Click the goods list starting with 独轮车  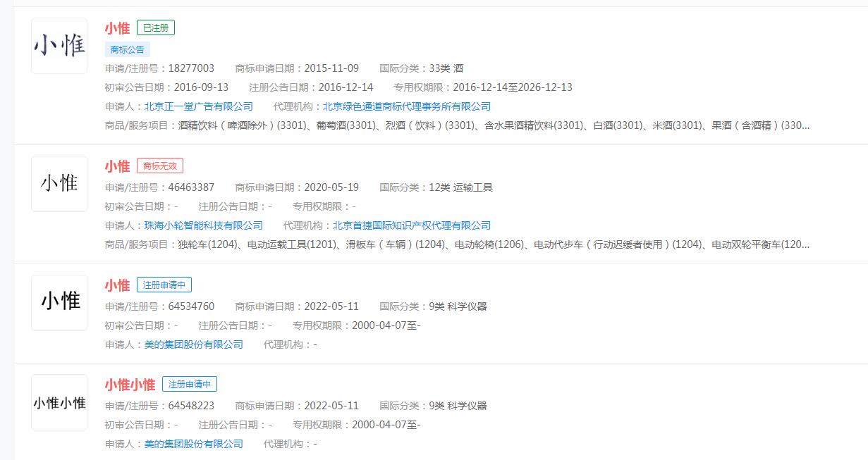(494, 244)
